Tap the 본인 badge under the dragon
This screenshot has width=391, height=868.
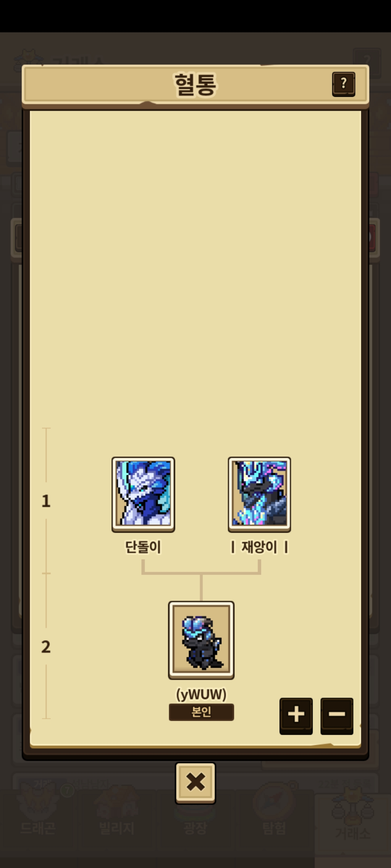(x=201, y=712)
